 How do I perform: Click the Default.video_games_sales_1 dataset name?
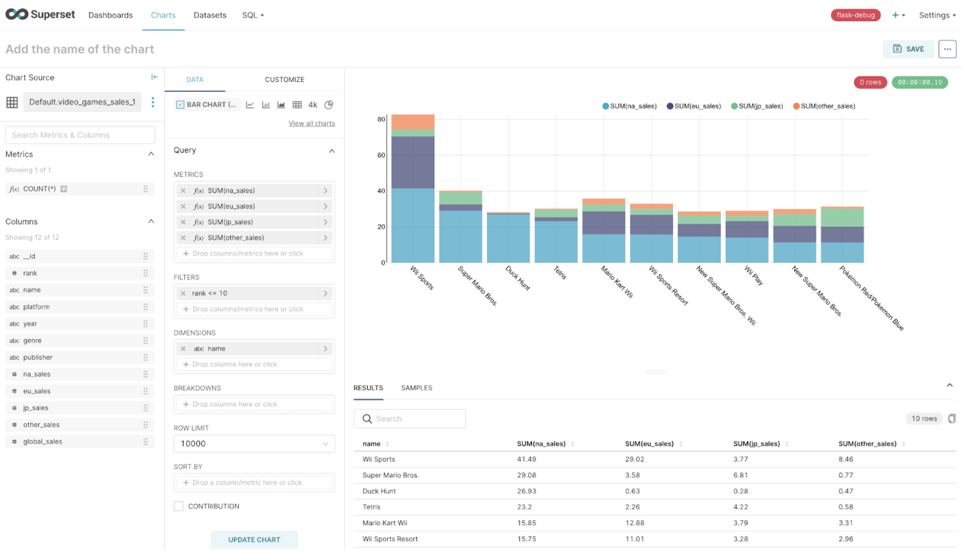click(82, 102)
